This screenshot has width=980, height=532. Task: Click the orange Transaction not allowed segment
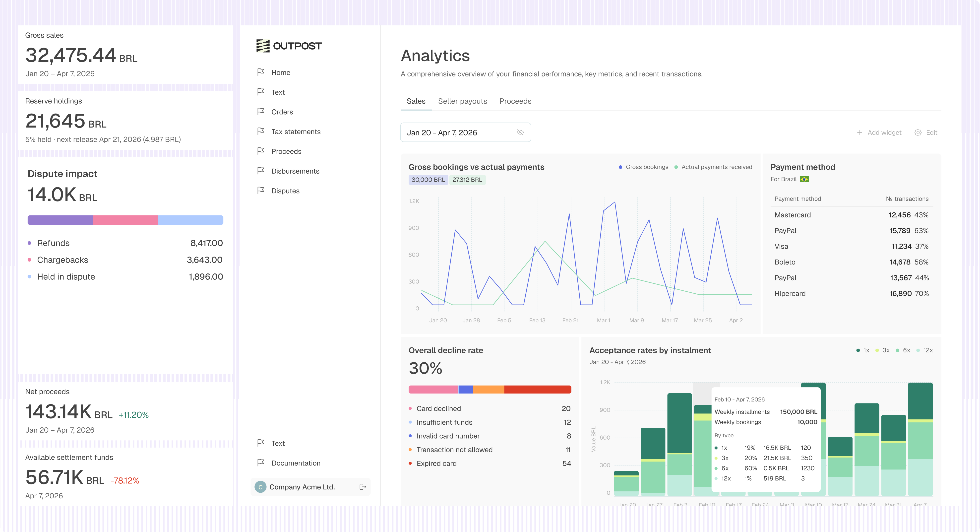click(489, 389)
